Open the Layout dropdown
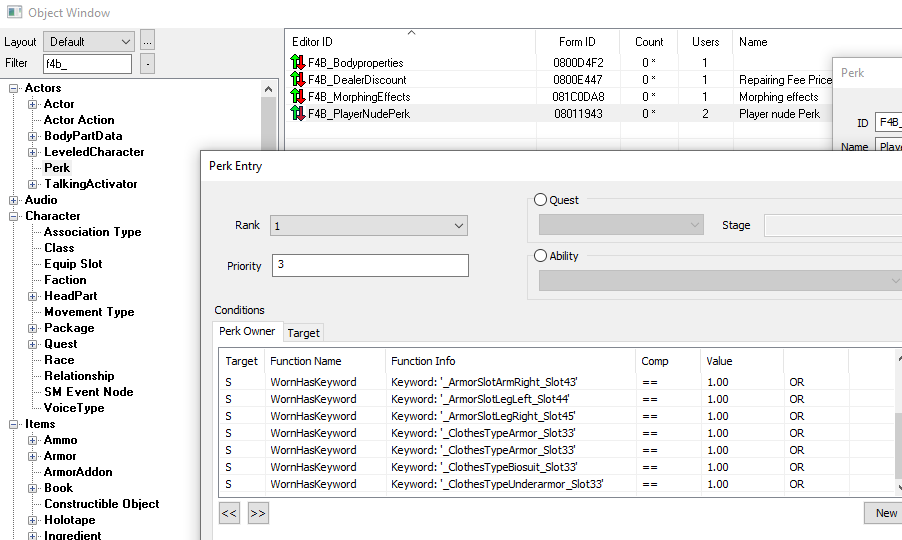Screen dimensions: 902x540 pyautogui.click(x=89, y=41)
